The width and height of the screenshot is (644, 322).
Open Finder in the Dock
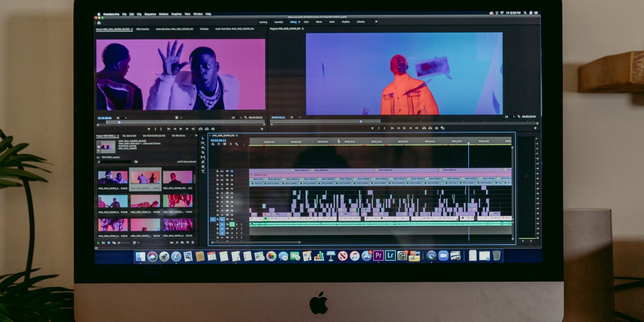point(140,256)
